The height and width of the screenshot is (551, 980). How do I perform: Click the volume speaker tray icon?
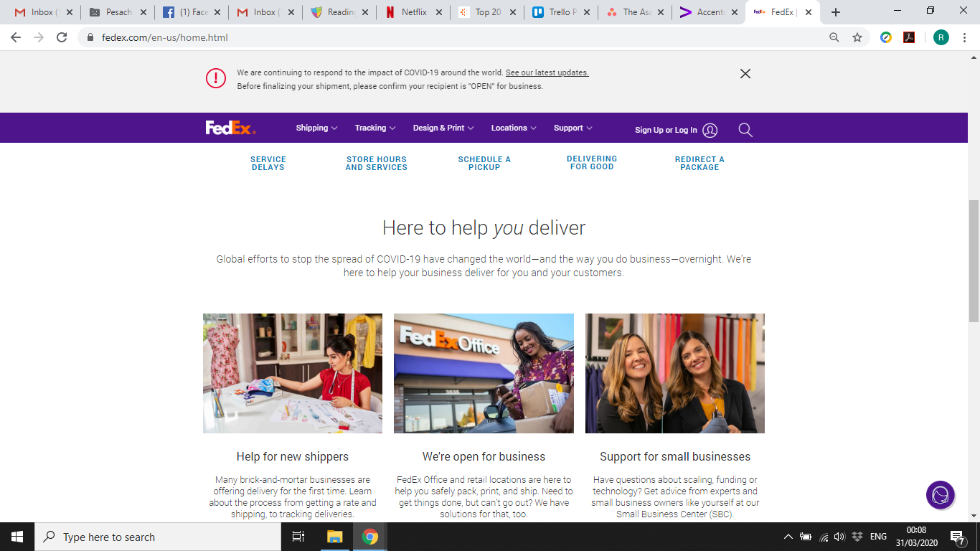[x=839, y=537]
